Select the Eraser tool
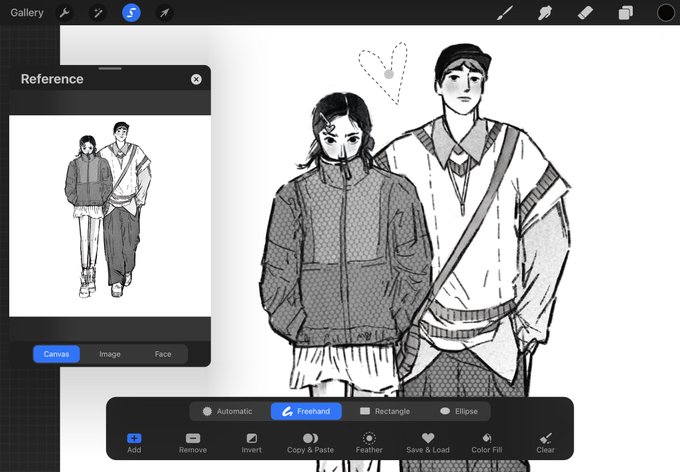 (585, 13)
